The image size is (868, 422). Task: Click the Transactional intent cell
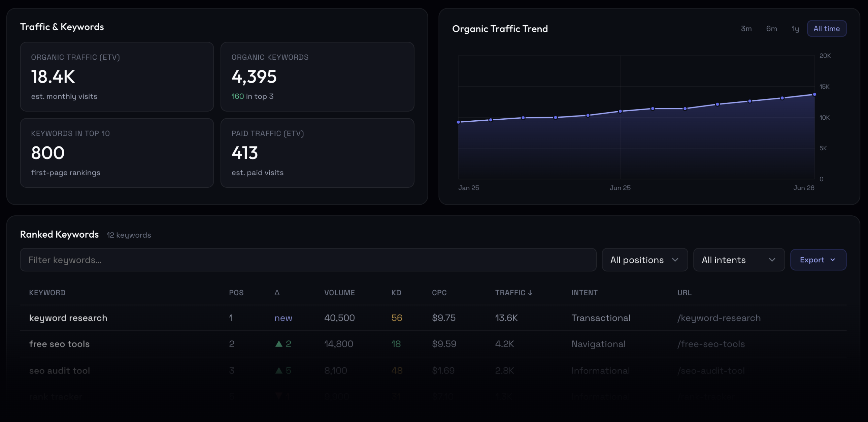pyautogui.click(x=601, y=318)
